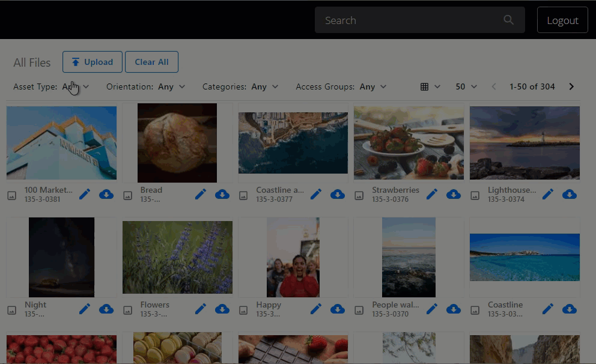Open the People wal... seaside thumbnail

pyautogui.click(x=409, y=257)
